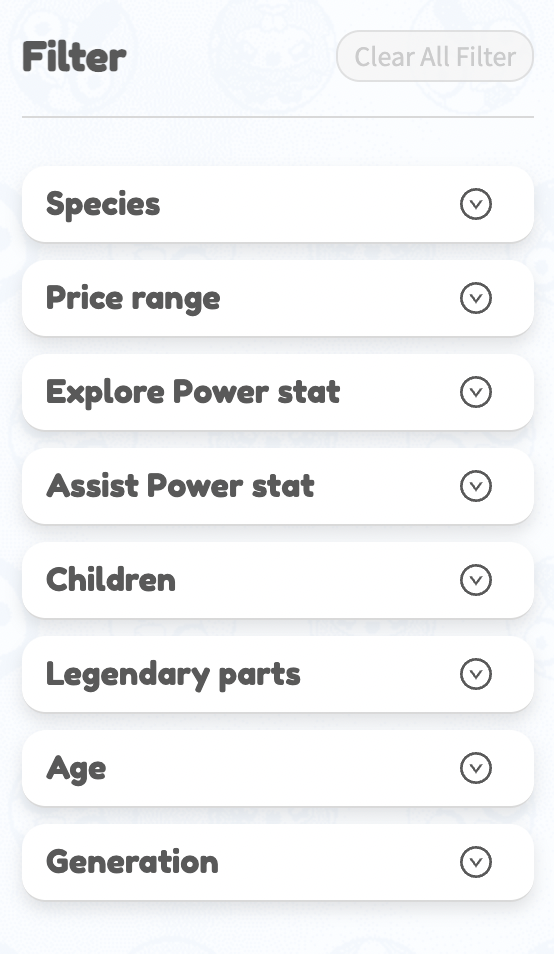Open the Price range filter label

[133, 299]
